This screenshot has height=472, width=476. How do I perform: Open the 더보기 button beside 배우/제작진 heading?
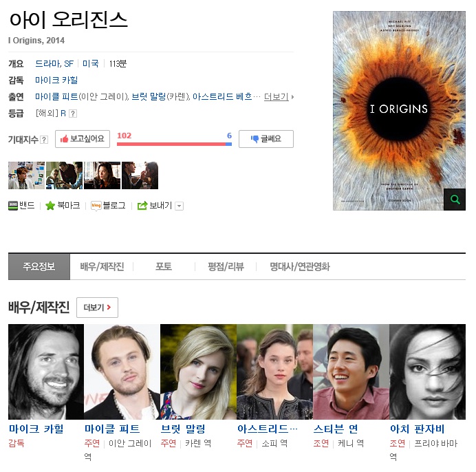tap(97, 308)
